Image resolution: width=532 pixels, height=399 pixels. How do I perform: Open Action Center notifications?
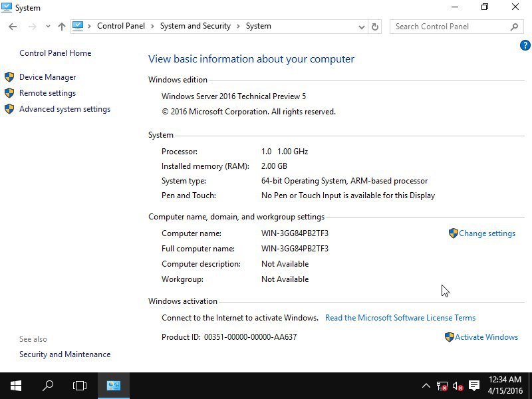point(474,386)
